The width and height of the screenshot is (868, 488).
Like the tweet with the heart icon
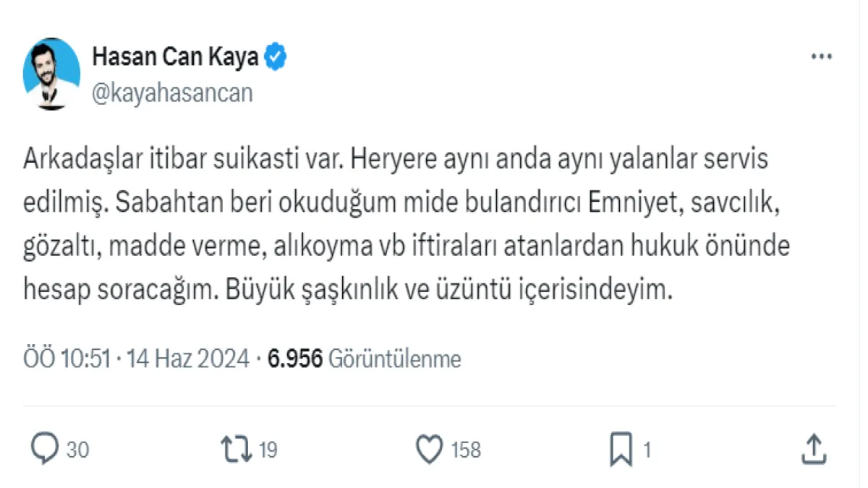pos(430,450)
